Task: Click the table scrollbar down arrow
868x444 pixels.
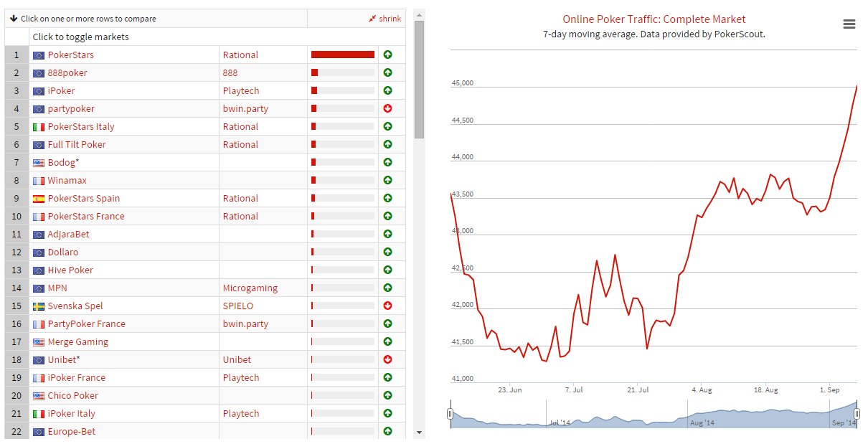Action: pyautogui.click(x=420, y=433)
